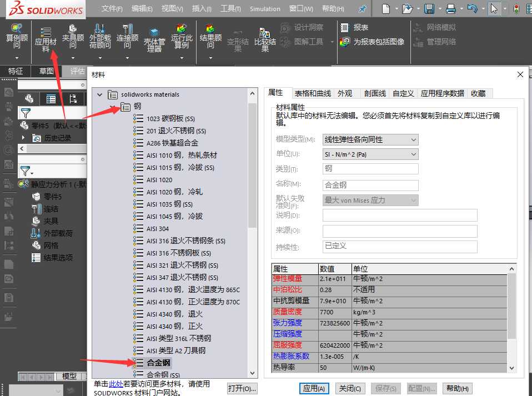Screen dimensions: 532x396
Task: Select 1023 碳钢板 (SS) material
Action: tap(170, 119)
